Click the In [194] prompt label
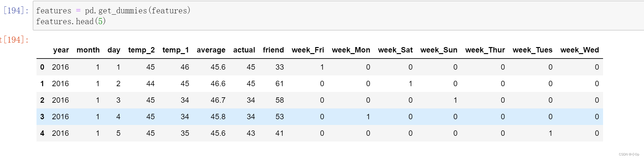Image resolution: width=644 pixels, height=159 pixels. (16, 10)
